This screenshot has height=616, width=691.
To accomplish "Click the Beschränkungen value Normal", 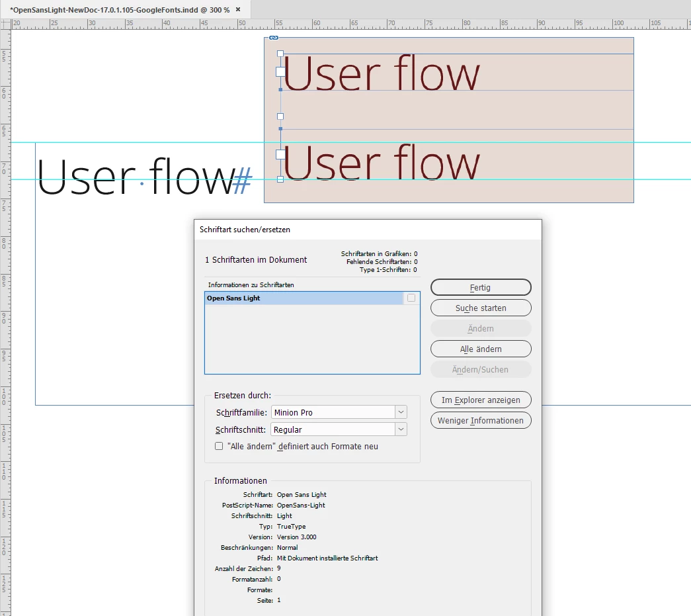I will (288, 548).
